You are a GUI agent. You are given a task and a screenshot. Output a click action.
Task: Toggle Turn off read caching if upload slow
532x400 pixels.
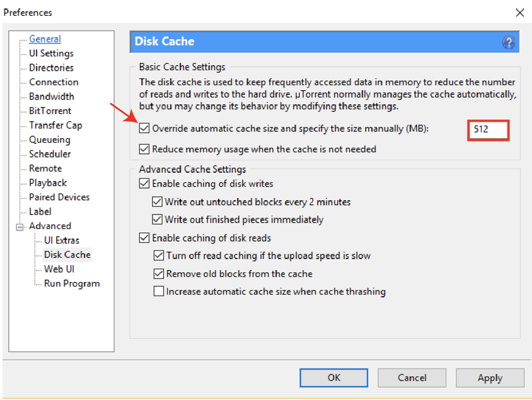tap(158, 256)
